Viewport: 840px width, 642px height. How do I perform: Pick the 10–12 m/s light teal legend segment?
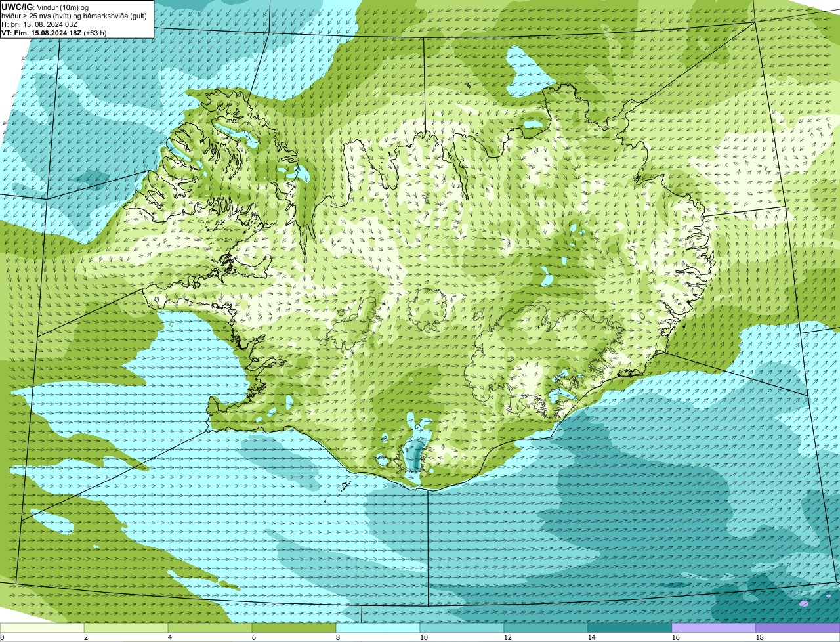coord(462,628)
